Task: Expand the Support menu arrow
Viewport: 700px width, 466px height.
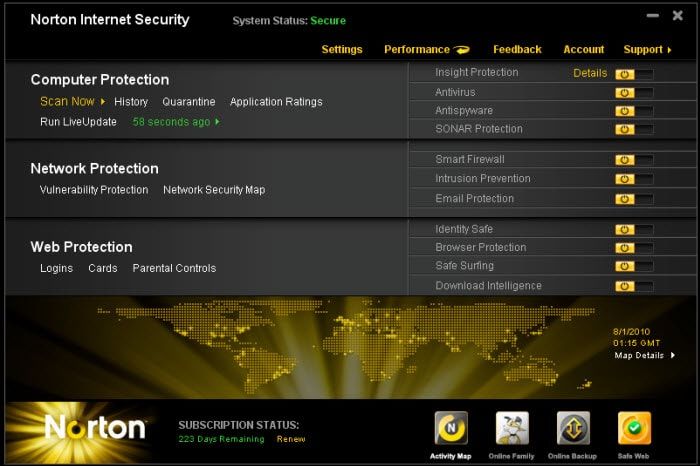Action: tap(669, 50)
